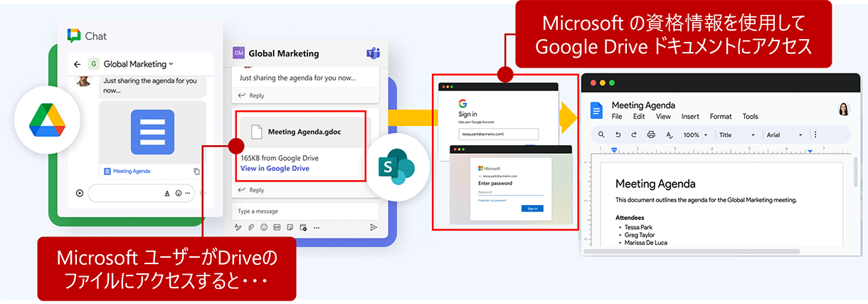This screenshot has width=868, height=304.
Task: Click the redo arrow in Docs toolbar
Action: 634,135
